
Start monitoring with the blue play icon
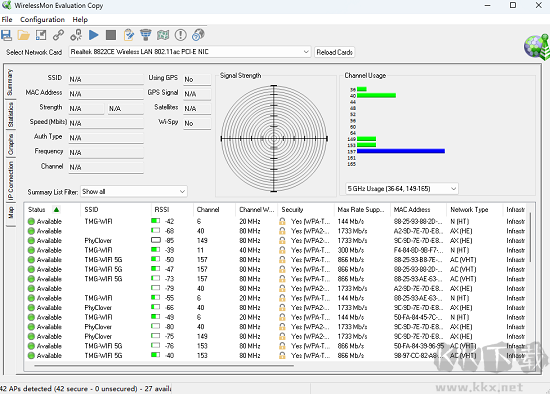pos(93,35)
